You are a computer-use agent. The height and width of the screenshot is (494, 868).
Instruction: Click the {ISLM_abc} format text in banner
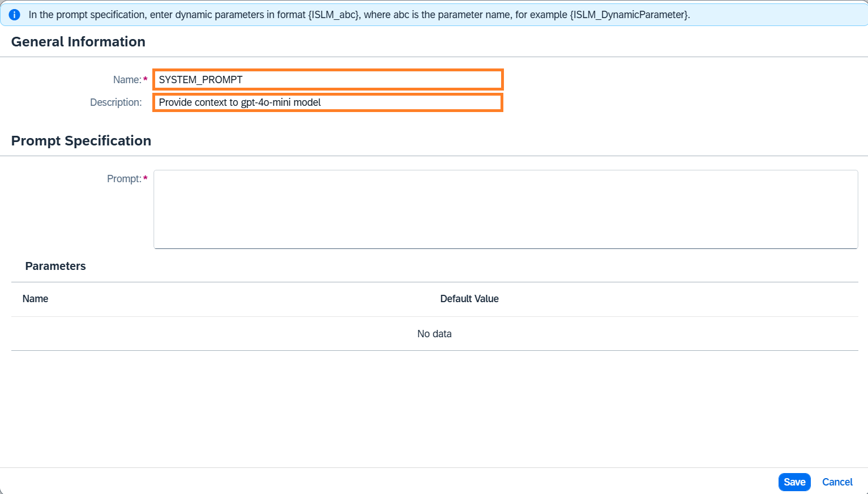coord(334,15)
